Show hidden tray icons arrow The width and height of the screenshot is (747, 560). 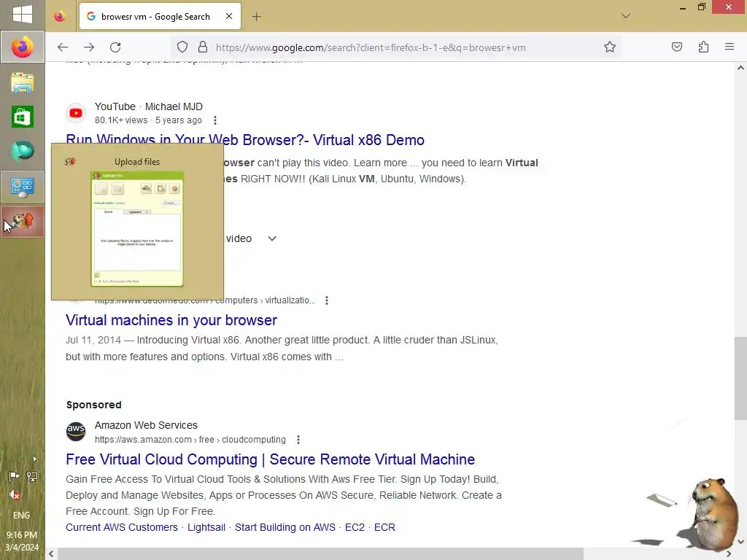[x=34, y=459]
